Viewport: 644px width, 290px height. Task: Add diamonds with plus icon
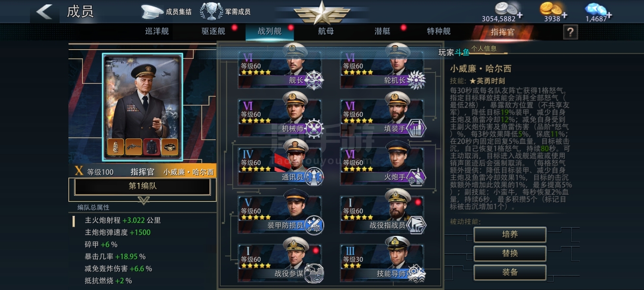pos(609,15)
